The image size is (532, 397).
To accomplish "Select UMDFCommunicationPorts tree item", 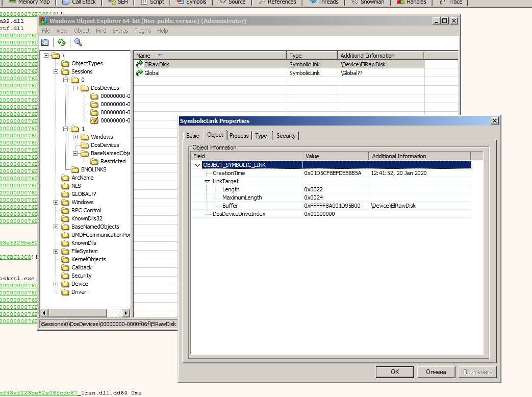I will [x=100, y=235].
